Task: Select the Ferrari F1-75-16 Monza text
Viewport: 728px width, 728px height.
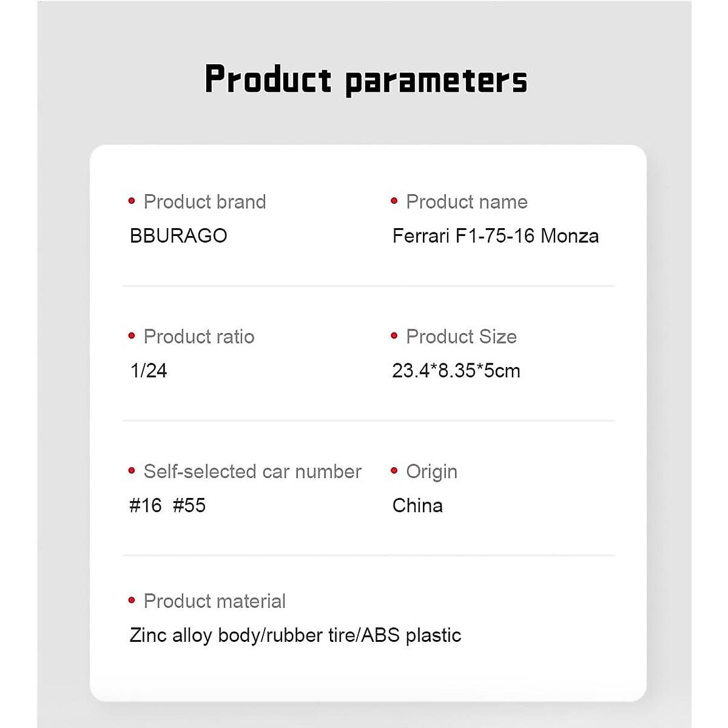Action: coord(495,235)
